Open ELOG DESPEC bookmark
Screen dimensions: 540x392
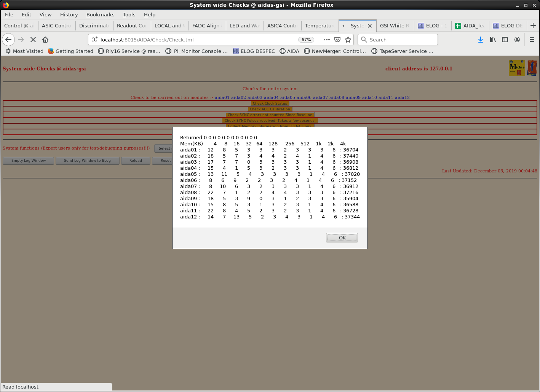[254, 51]
